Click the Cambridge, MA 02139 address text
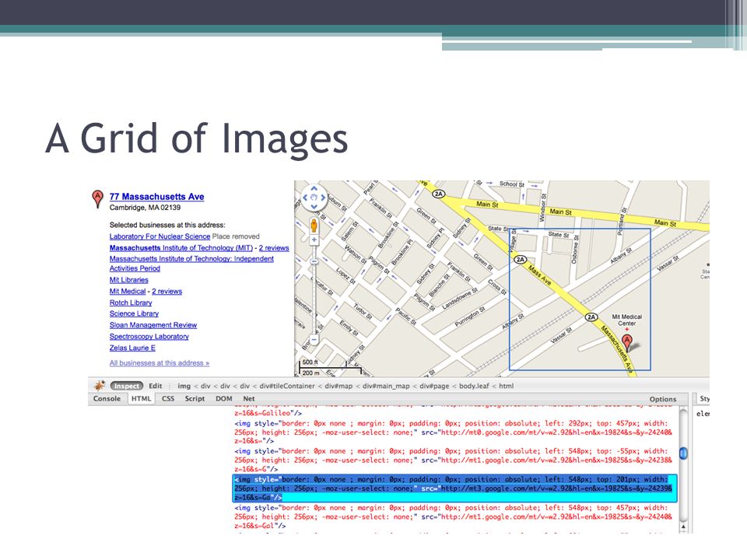The width and height of the screenshot is (747, 560). (145, 208)
